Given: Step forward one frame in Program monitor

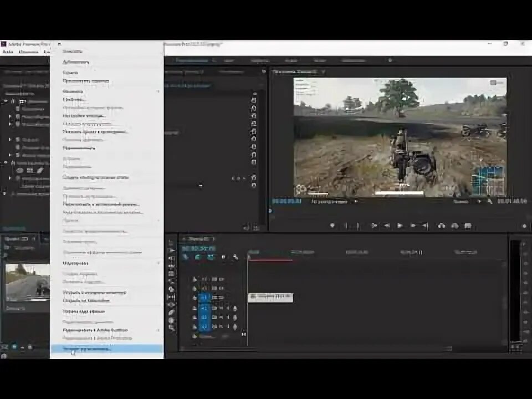Looking at the screenshot, I should (x=413, y=226).
